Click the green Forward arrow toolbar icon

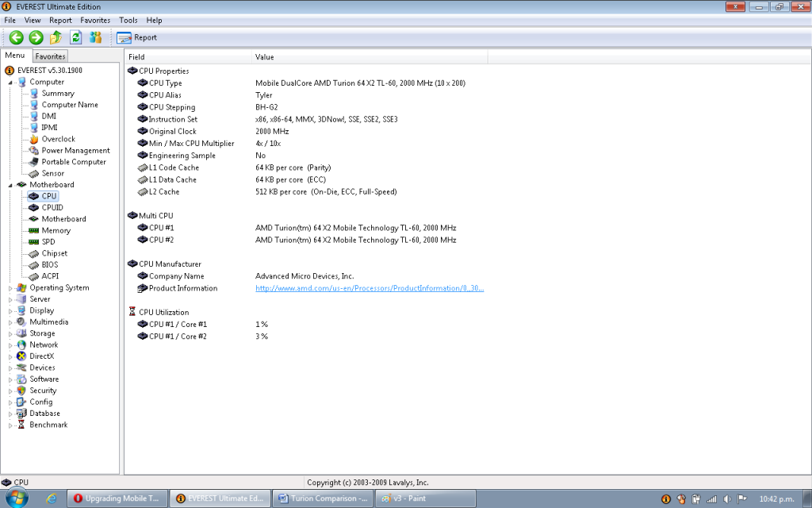click(x=36, y=37)
